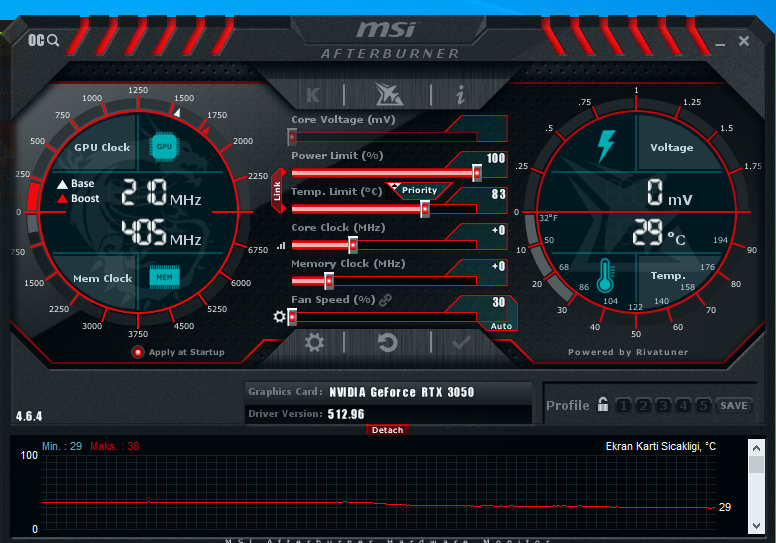776x543 pixels.
Task: Close the Afterburner window
Action: 744,41
